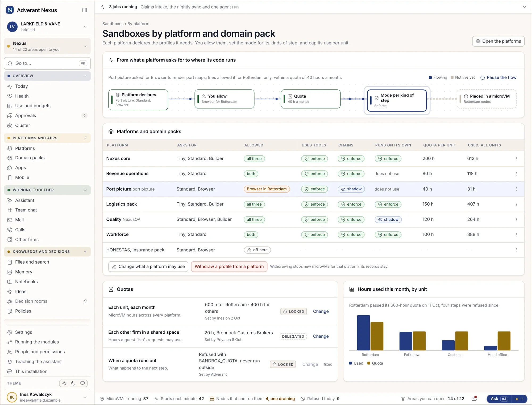Image resolution: width=532 pixels, height=405 pixels.
Task: Click Pause the flow
Action: [x=498, y=77]
